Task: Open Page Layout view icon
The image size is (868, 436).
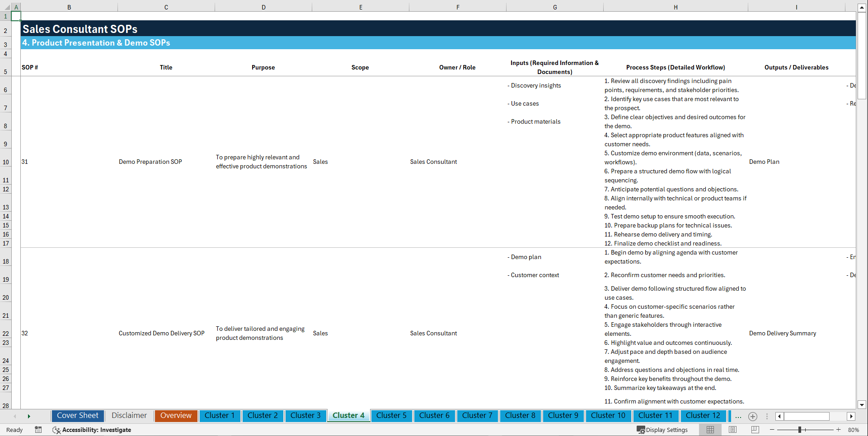Action: (732, 430)
